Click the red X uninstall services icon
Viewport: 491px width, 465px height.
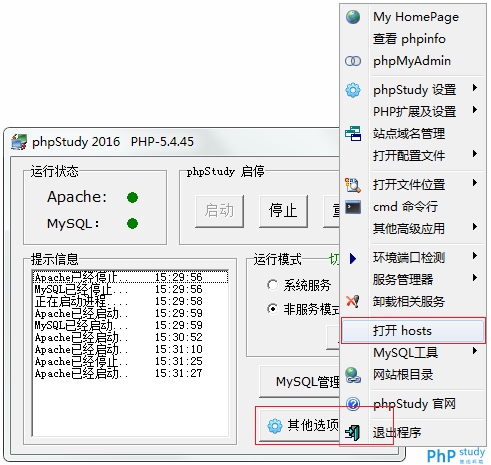(x=353, y=302)
